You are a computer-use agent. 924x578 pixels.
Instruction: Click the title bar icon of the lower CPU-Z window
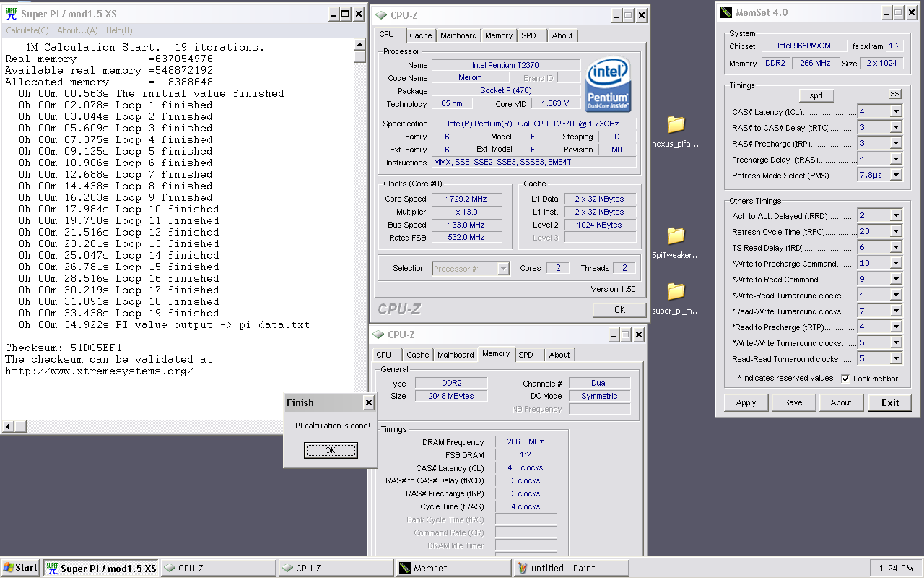click(x=380, y=335)
